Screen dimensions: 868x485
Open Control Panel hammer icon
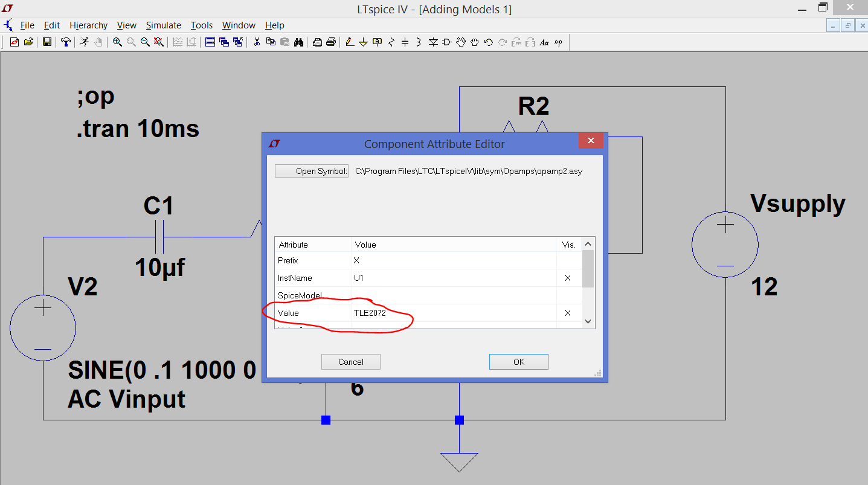[65, 42]
